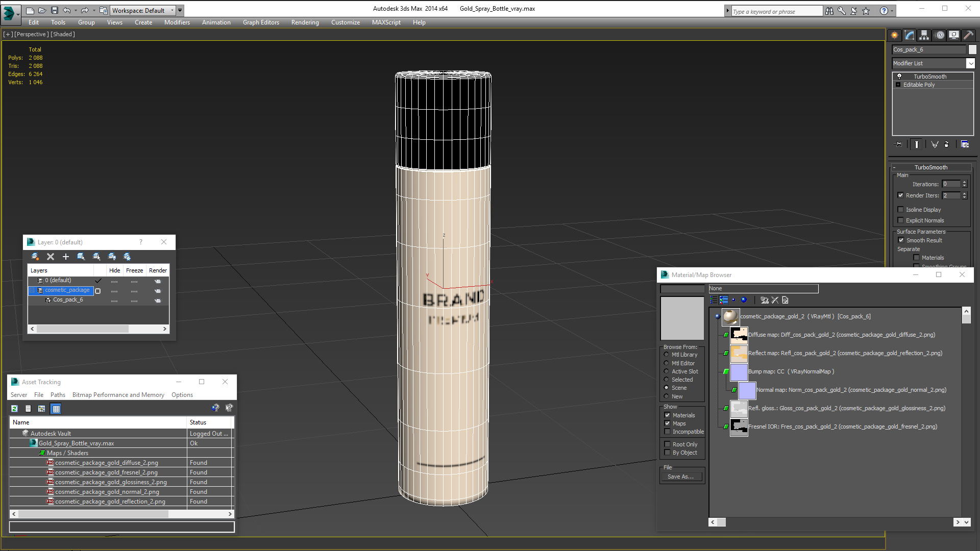This screenshot has width=980, height=551.
Task: Delete layer X icon in Layer dialog
Action: coord(50,257)
